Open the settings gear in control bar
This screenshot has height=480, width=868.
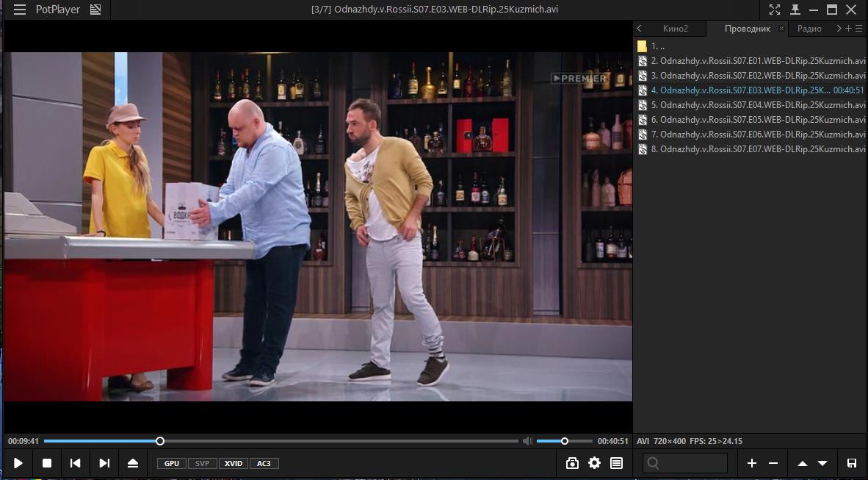[x=594, y=463]
